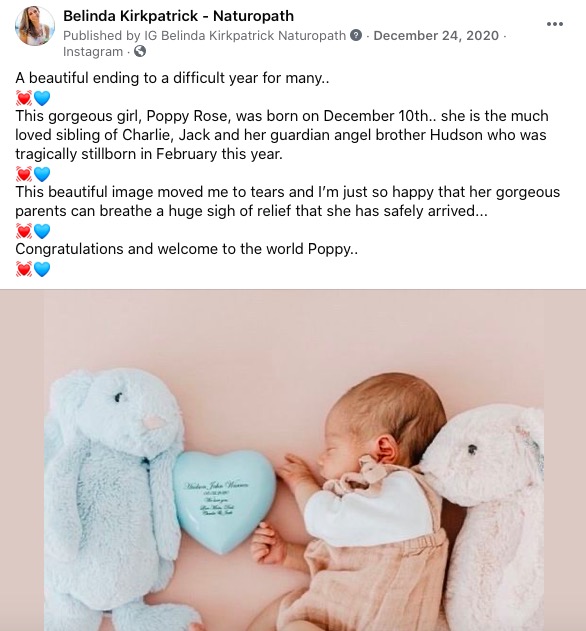Click the question mark info icon

(x=356, y=35)
